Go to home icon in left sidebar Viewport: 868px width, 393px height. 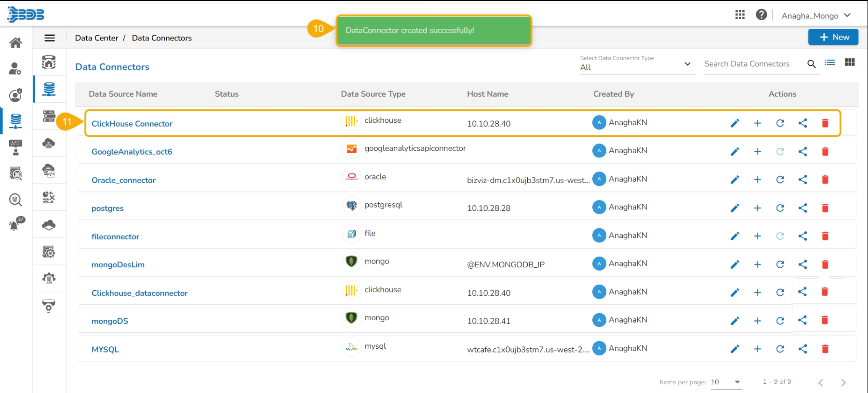(15, 43)
